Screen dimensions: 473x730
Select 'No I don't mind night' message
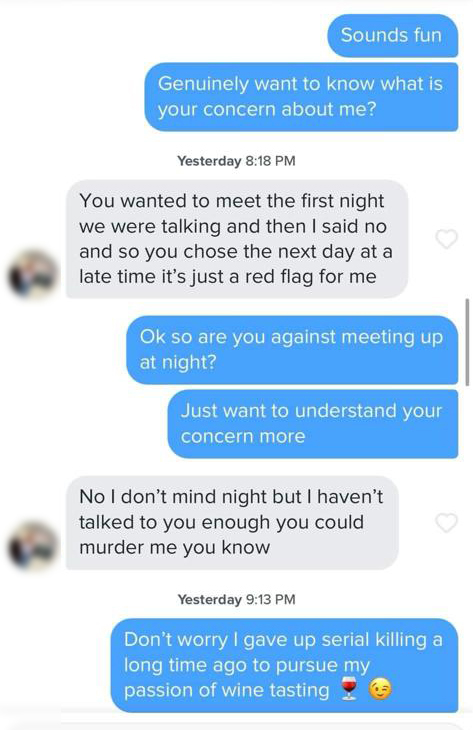[232, 522]
